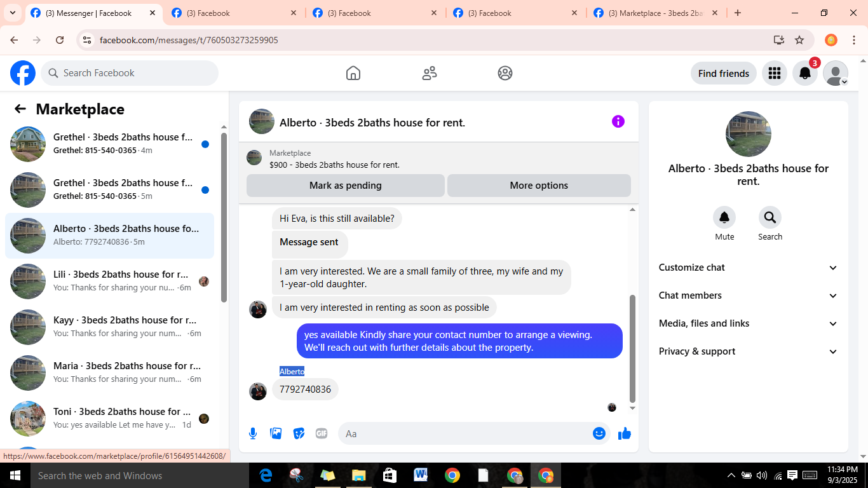Click the conversation list scrollbar

point(224,217)
